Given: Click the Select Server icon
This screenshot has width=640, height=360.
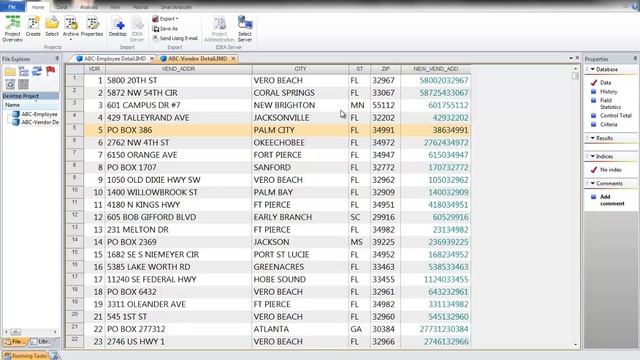Looking at the screenshot, I should coord(244,29).
